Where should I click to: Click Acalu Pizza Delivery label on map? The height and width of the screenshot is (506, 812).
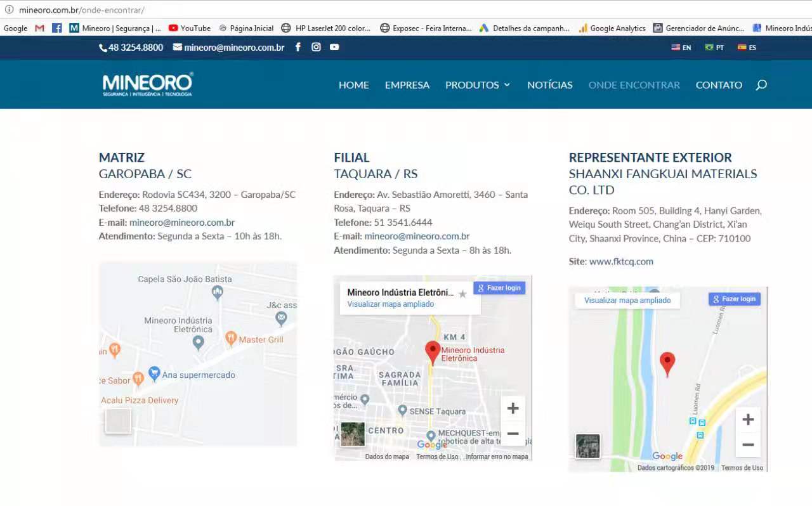point(140,400)
